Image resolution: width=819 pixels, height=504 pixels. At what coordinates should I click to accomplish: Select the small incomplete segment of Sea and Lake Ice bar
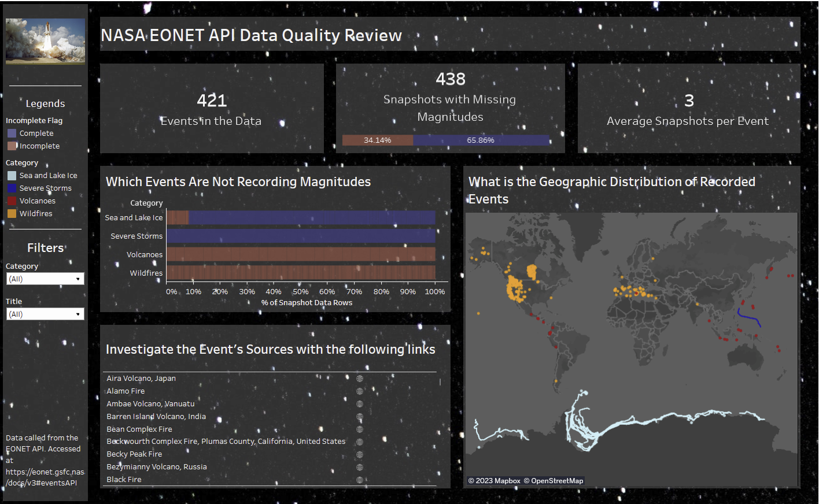pyautogui.click(x=178, y=218)
